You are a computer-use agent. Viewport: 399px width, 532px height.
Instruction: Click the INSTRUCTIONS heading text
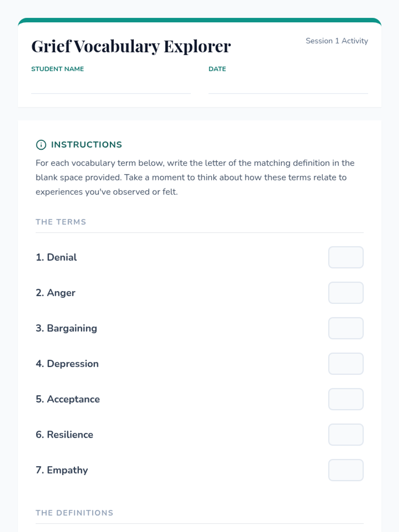click(x=86, y=145)
